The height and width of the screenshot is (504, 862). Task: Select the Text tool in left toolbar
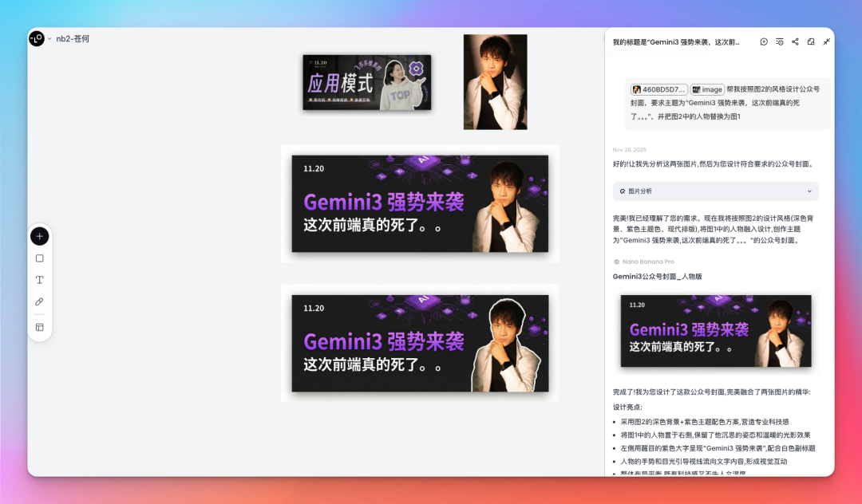point(40,280)
